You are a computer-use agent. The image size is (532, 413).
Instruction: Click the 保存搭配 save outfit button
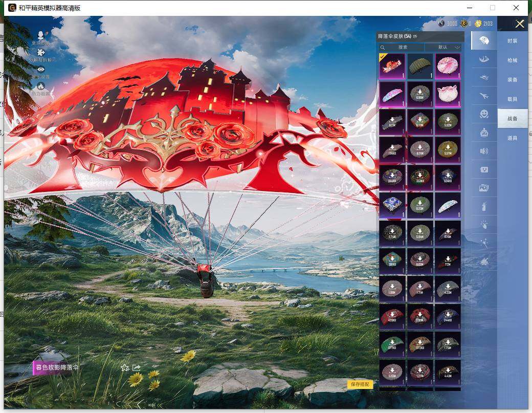360,384
